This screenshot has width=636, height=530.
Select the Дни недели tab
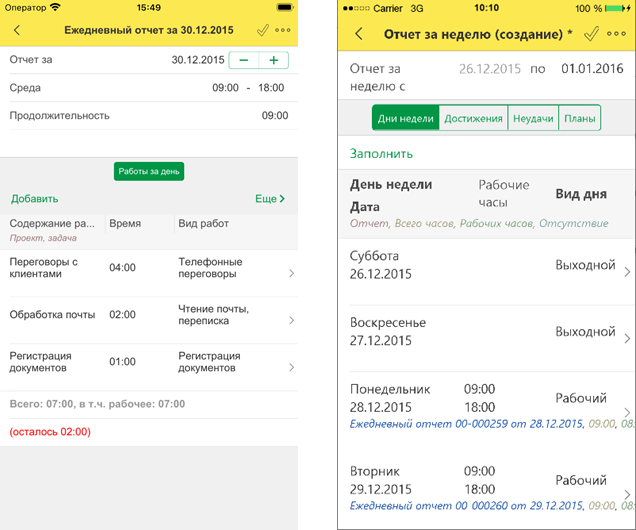coord(406,118)
